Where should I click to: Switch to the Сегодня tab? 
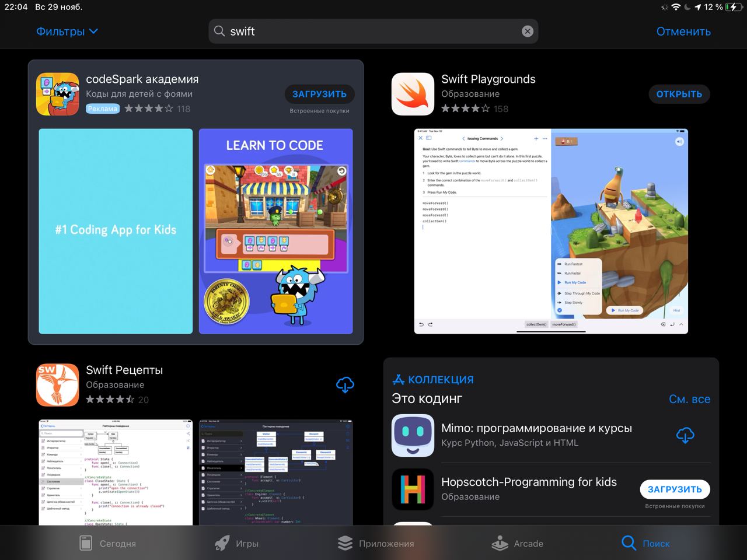coord(107,543)
